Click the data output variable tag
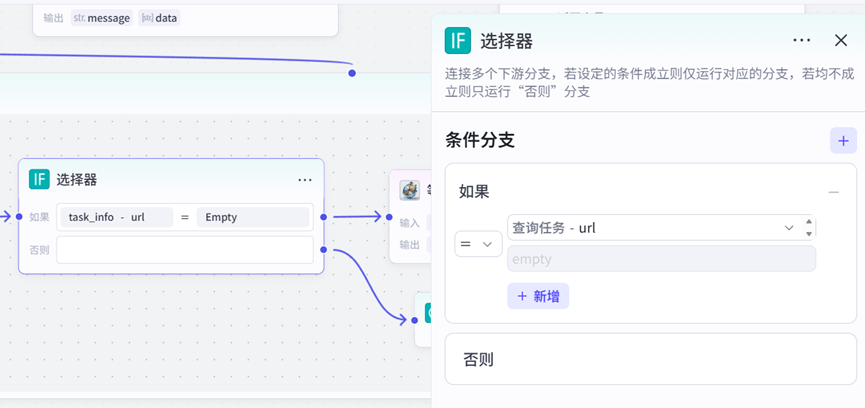The width and height of the screenshot is (865, 408). (x=159, y=18)
